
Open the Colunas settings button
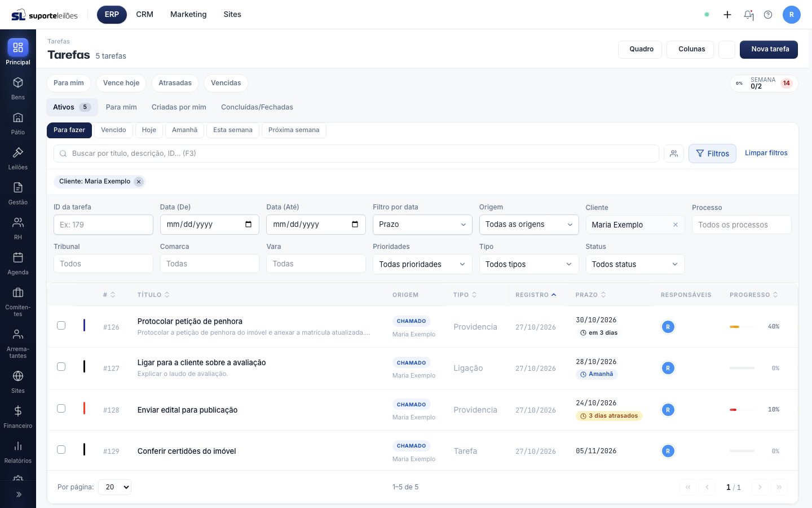tap(690, 50)
